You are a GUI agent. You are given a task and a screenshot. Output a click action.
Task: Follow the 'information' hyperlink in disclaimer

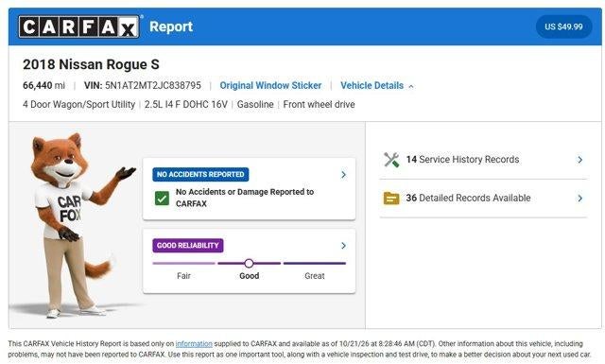pos(194,343)
